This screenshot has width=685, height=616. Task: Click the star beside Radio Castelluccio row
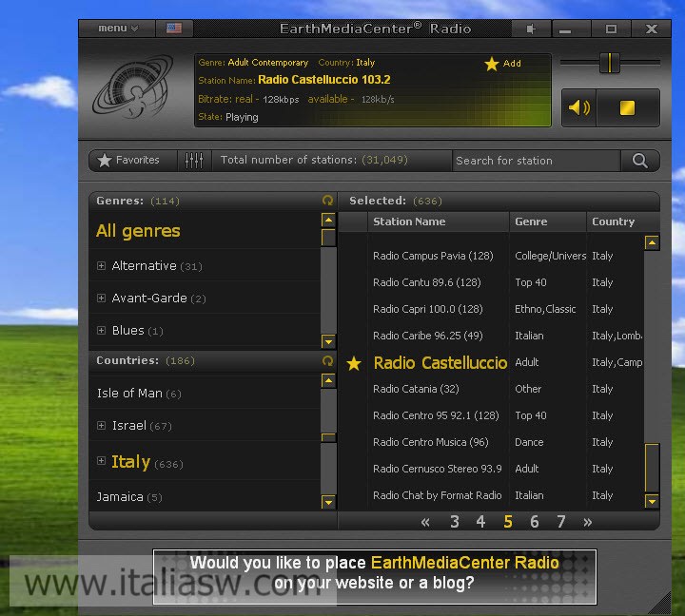[354, 363]
